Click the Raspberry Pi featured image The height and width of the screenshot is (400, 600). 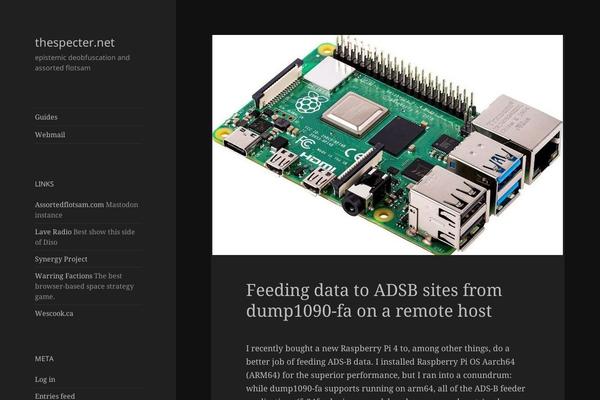pyautogui.click(x=387, y=145)
